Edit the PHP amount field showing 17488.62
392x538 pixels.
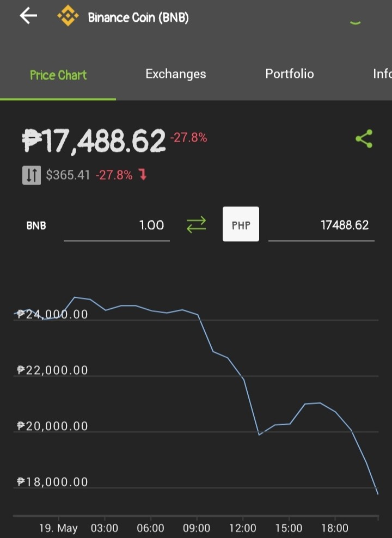click(x=321, y=227)
